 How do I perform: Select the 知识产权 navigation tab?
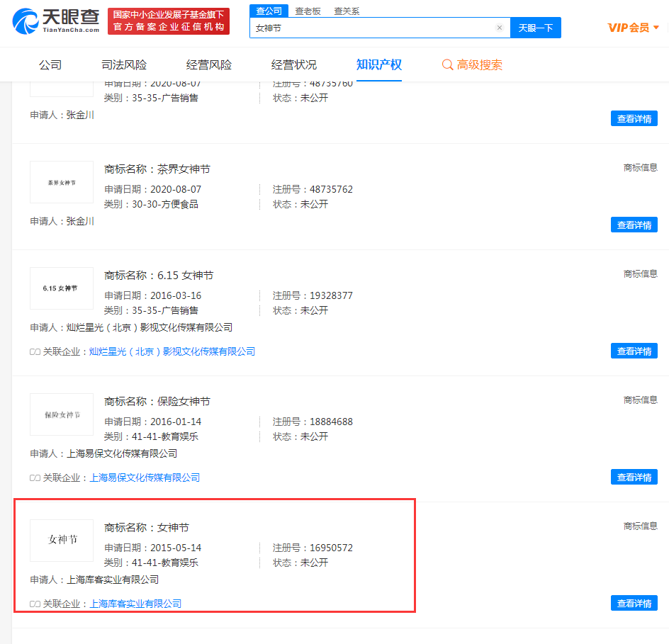(380, 64)
